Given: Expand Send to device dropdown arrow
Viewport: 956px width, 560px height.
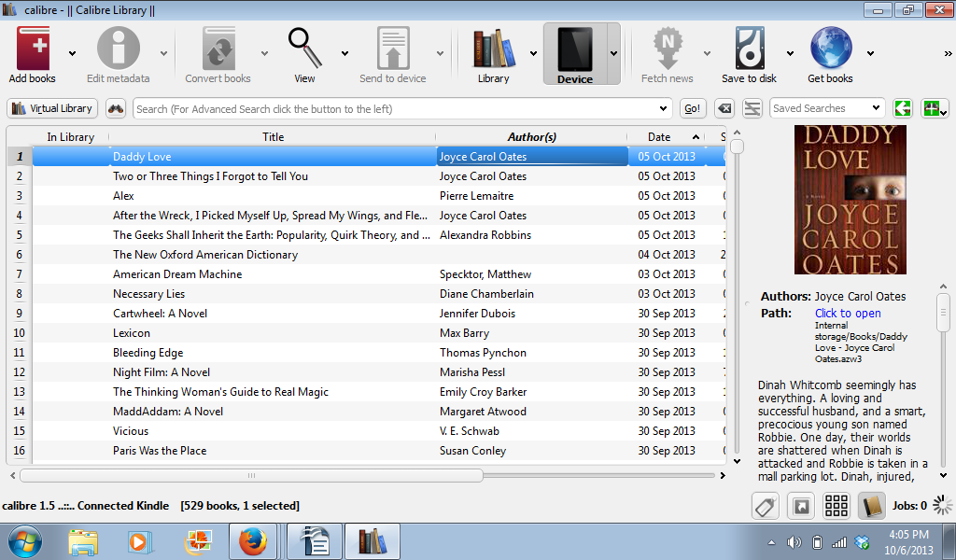Looking at the screenshot, I should tap(440, 53).
